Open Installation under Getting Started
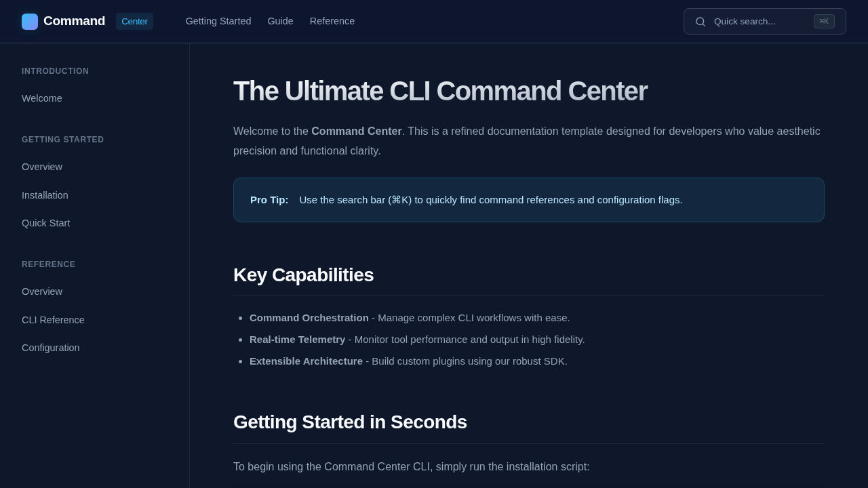 pyautogui.click(x=45, y=195)
